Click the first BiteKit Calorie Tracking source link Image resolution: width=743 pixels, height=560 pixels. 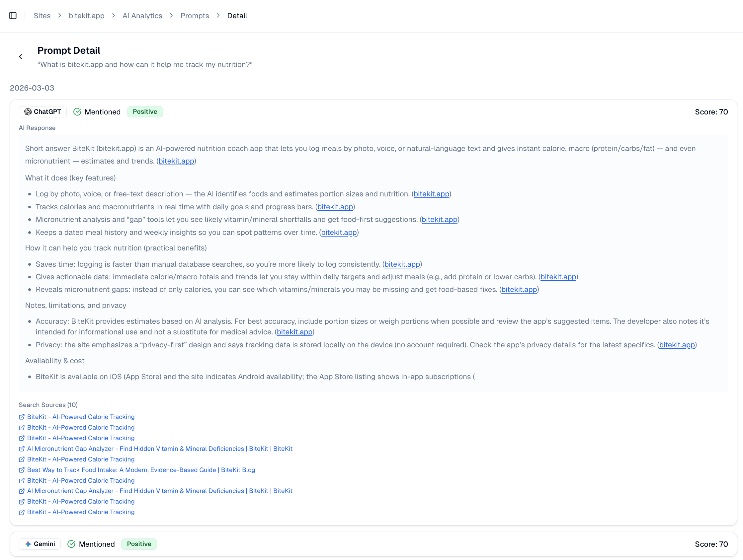(x=81, y=417)
